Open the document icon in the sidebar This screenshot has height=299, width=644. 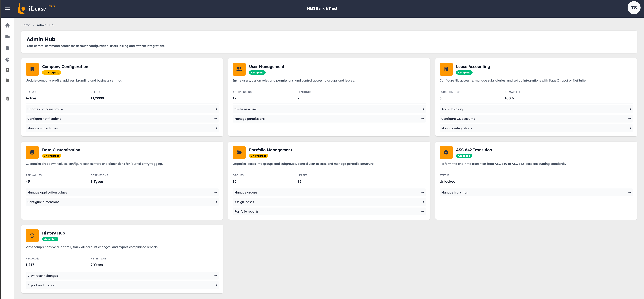tap(7, 48)
